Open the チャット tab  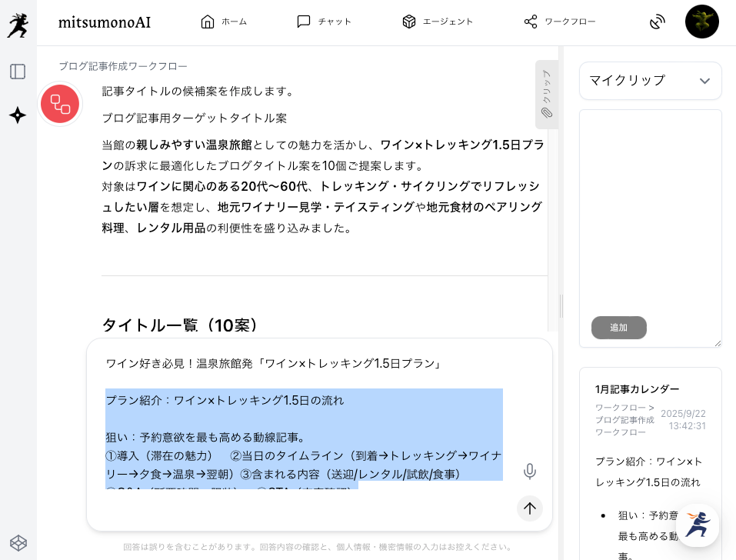pyautogui.click(x=324, y=22)
